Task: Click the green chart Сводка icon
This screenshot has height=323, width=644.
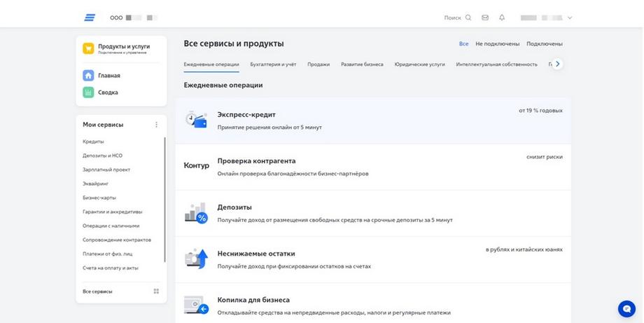Action: (x=88, y=92)
